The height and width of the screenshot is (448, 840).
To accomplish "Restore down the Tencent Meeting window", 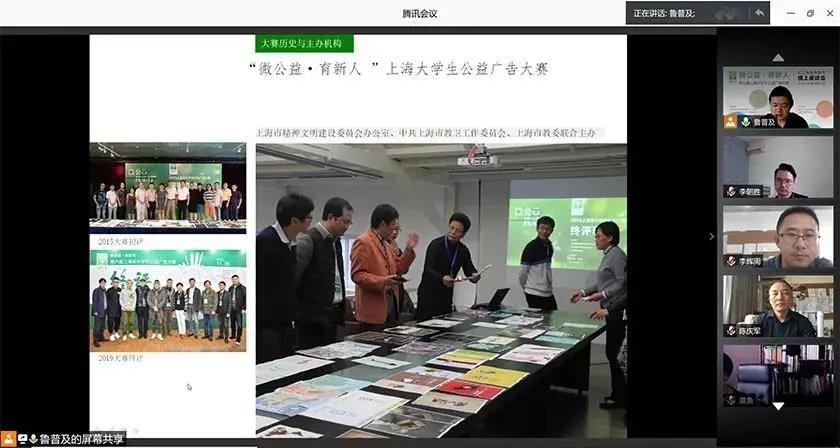I will 810,13.
